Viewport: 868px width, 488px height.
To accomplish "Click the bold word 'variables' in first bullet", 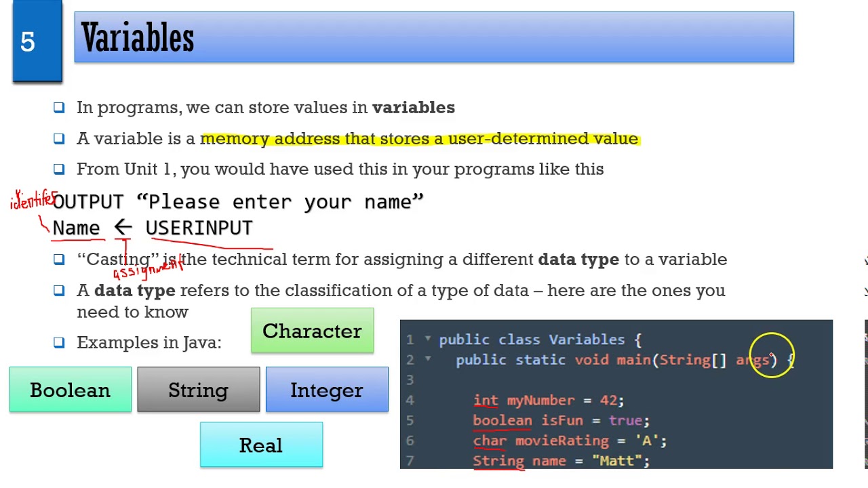I will coord(414,107).
